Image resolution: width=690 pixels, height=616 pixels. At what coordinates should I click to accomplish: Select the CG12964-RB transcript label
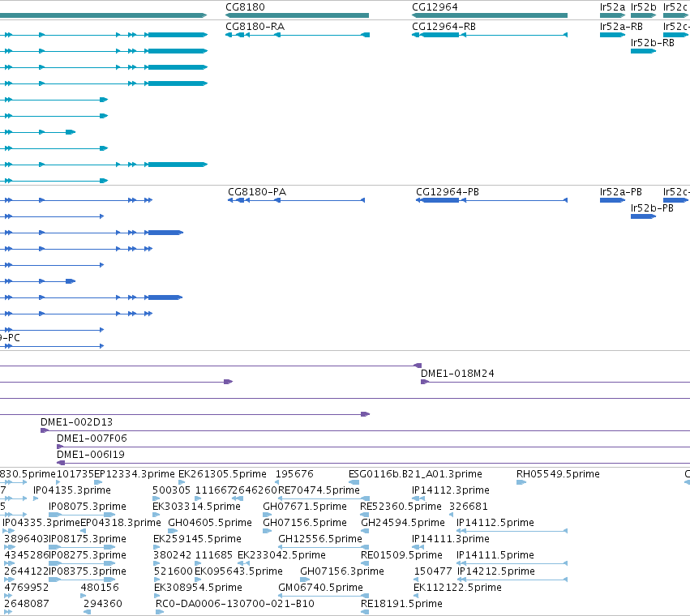(x=444, y=27)
